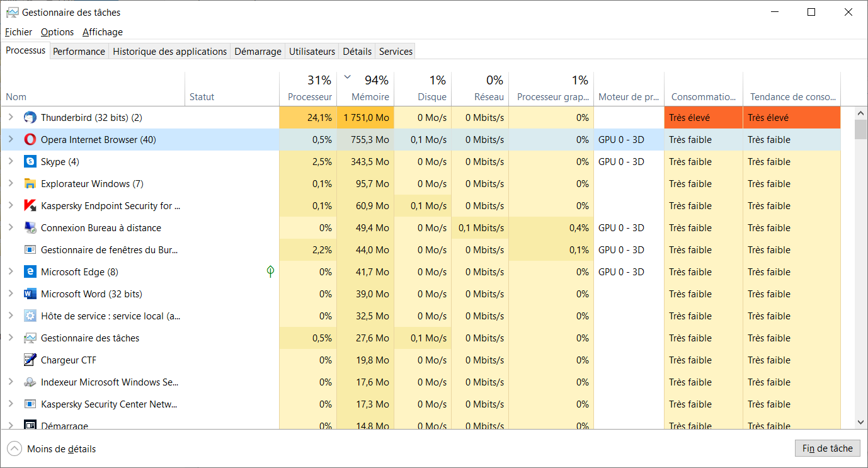The height and width of the screenshot is (468, 868).
Task: Expand the Skype process group
Action: 10,161
